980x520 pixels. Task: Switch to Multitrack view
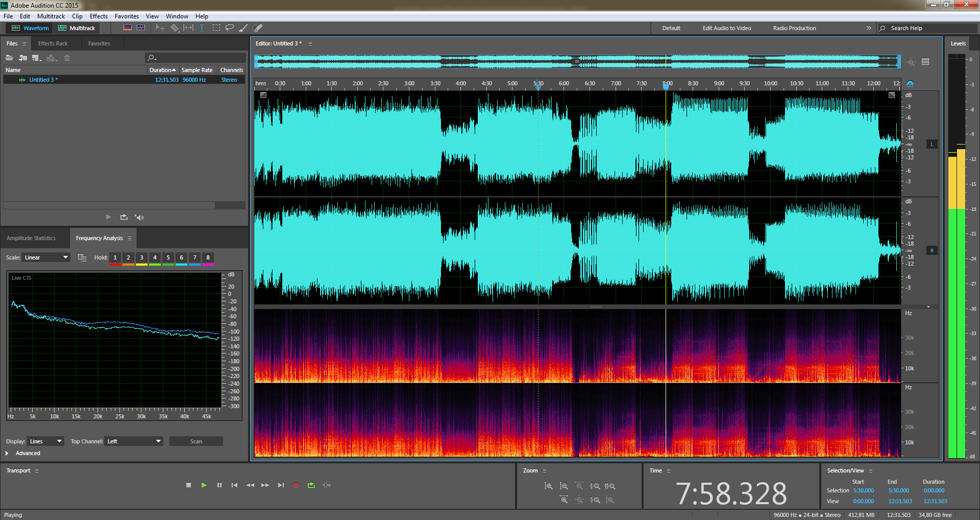[77, 28]
